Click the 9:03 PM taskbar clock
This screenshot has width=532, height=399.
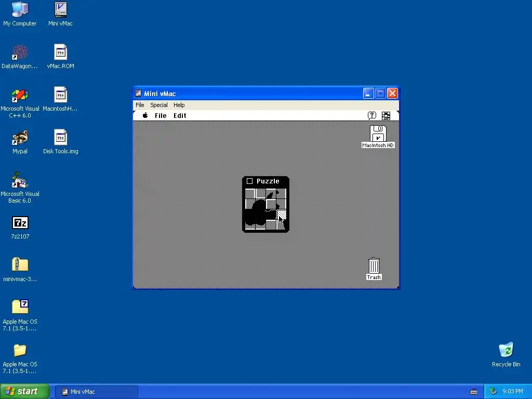tap(513, 392)
